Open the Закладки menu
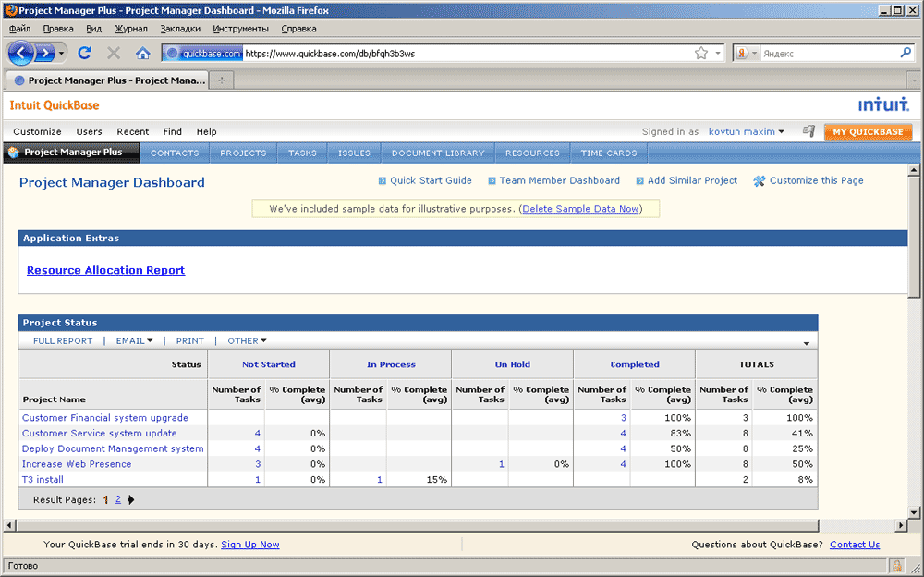Image resolution: width=924 pixels, height=577 pixels. 180,29
